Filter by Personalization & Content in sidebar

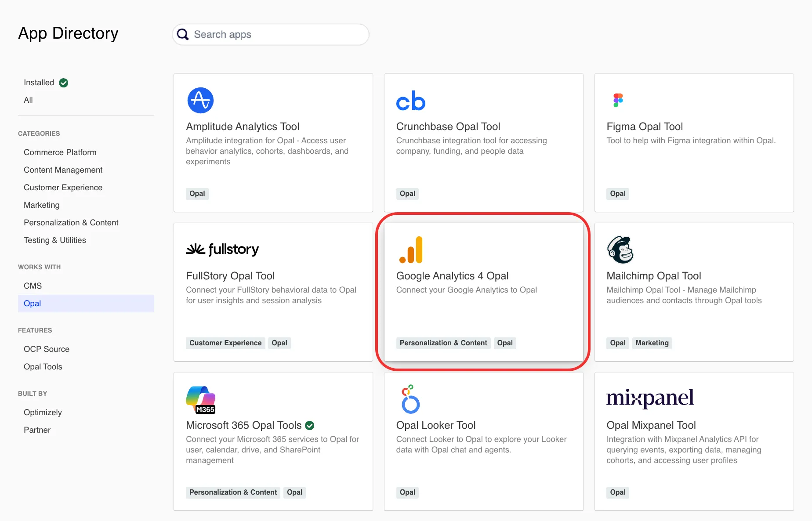[71, 223]
